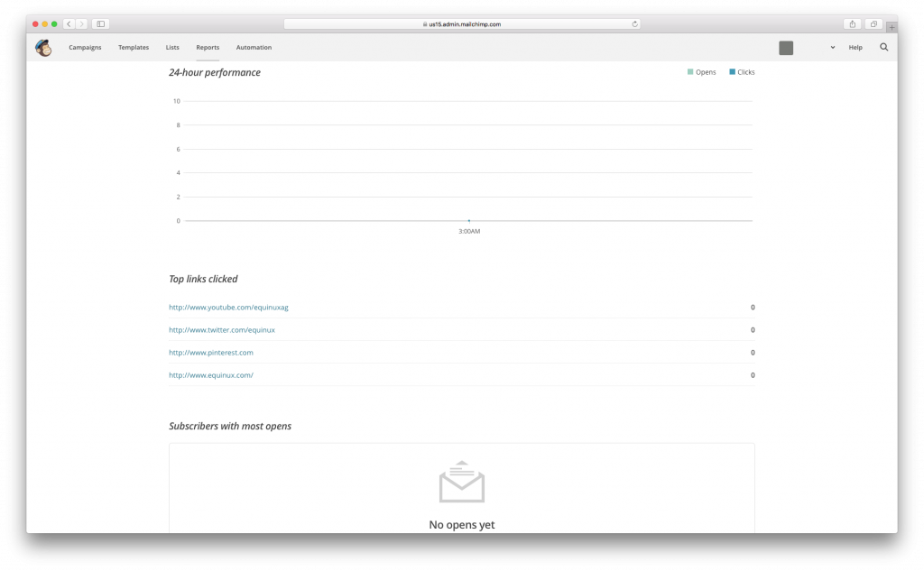Toggle the Safari sidebar button
The image size is (924, 571).
(x=101, y=24)
